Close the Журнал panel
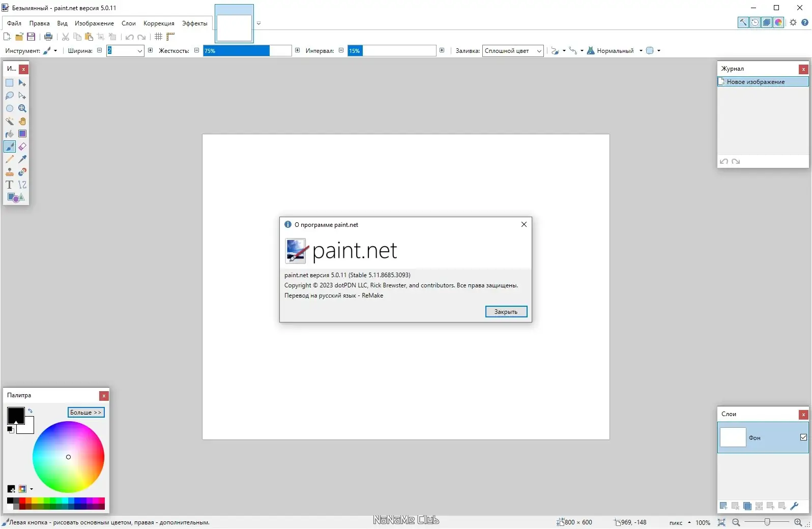 (x=803, y=69)
